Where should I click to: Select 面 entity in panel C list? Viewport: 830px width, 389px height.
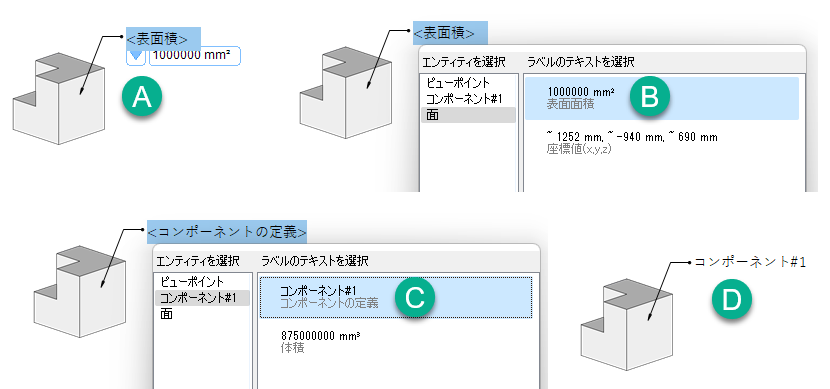coord(167,314)
